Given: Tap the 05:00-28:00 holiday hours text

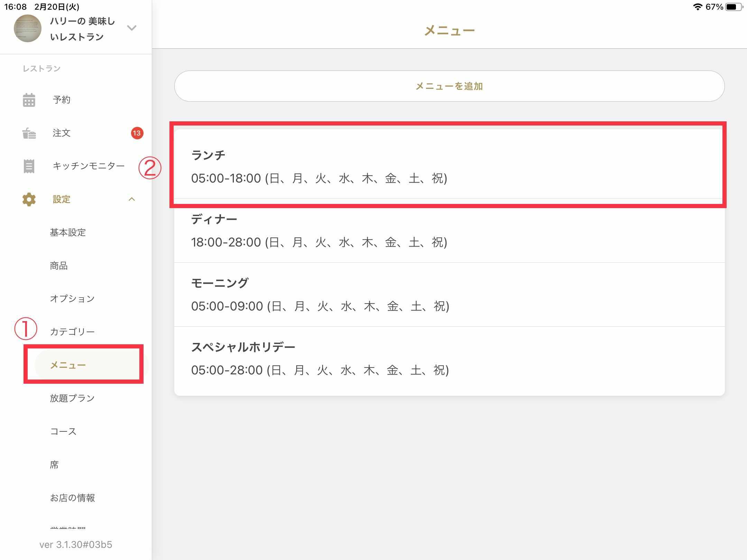Looking at the screenshot, I should [x=320, y=370].
